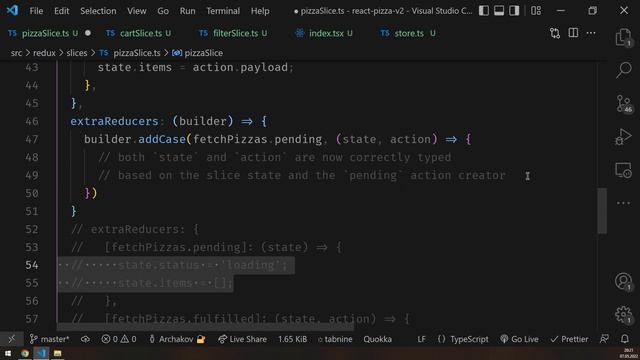Image resolution: width=640 pixels, height=360 pixels.
Task: Open notifications bell icon
Action: 624,339
